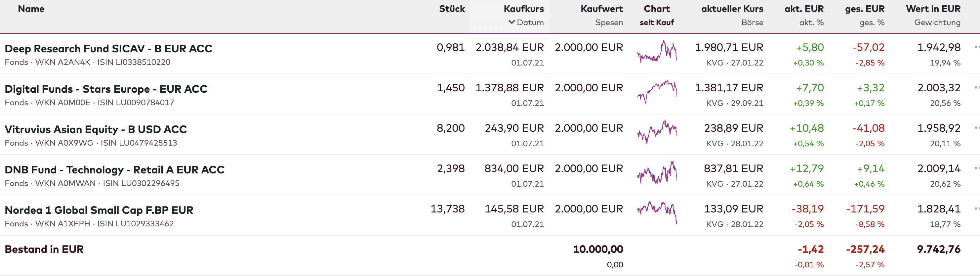The height and width of the screenshot is (276, 980).
Task: Open Deep Research Fund SICAV - B EUR ACC
Action: (x=108, y=49)
